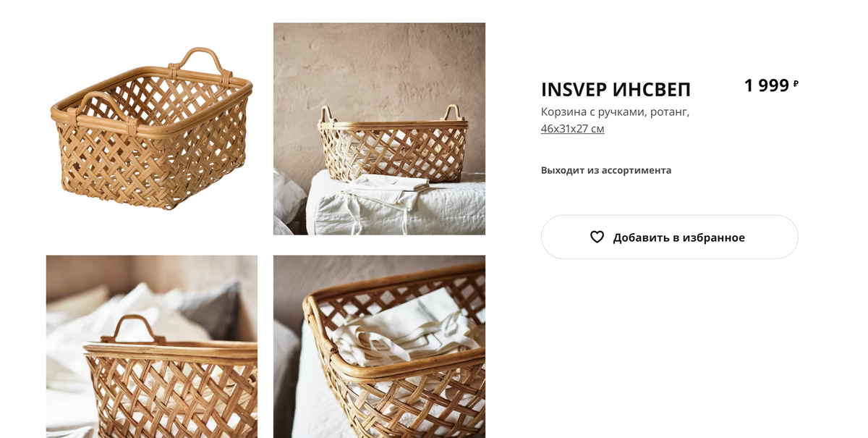
Task: Click the Добавить в избранное label text
Action: pyautogui.click(x=678, y=237)
